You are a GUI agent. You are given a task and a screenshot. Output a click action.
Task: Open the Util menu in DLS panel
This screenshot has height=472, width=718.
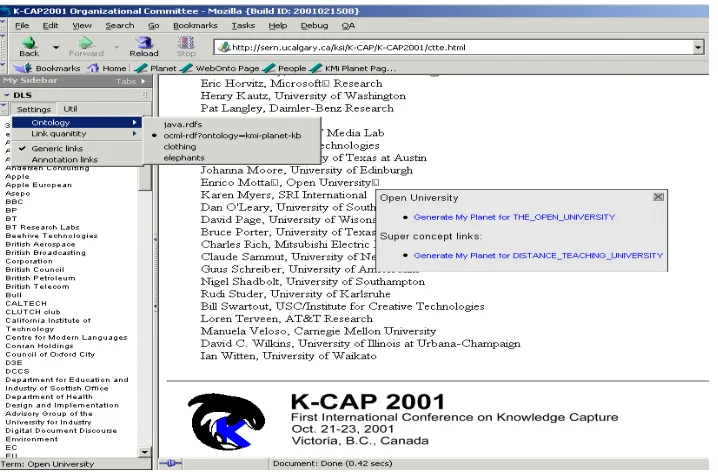(x=70, y=109)
